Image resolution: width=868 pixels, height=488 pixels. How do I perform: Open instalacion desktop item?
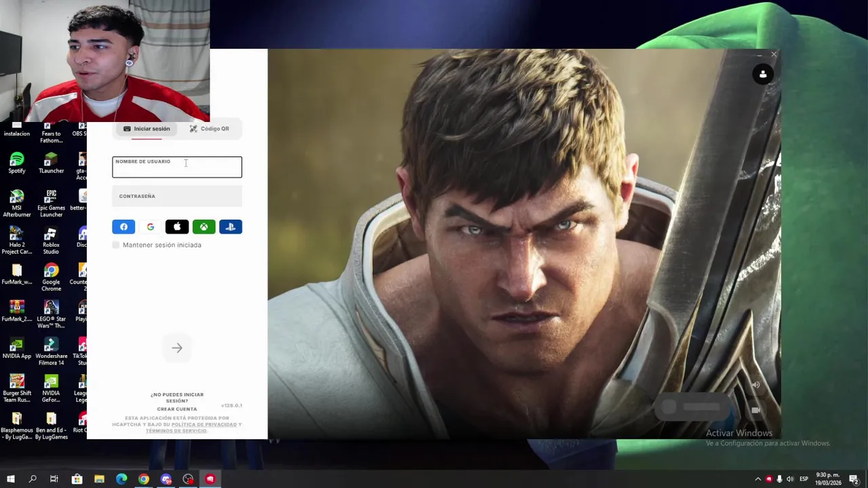(16, 129)
